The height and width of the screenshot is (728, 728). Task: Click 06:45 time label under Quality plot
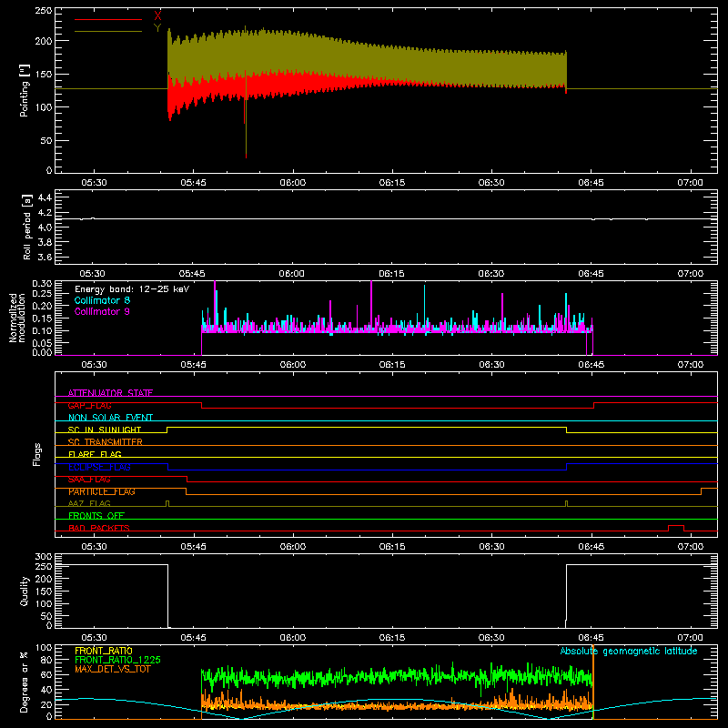pos(591,638)
